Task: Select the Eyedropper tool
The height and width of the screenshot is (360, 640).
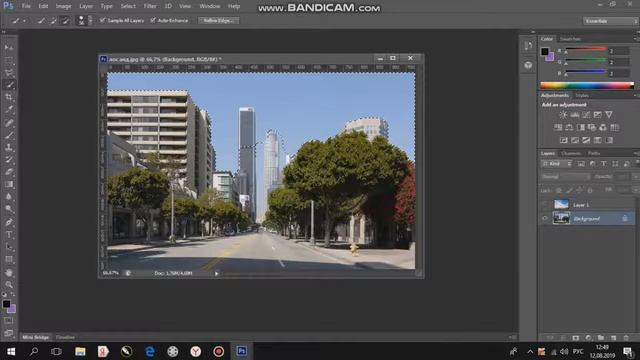Action: click(9, 109)
